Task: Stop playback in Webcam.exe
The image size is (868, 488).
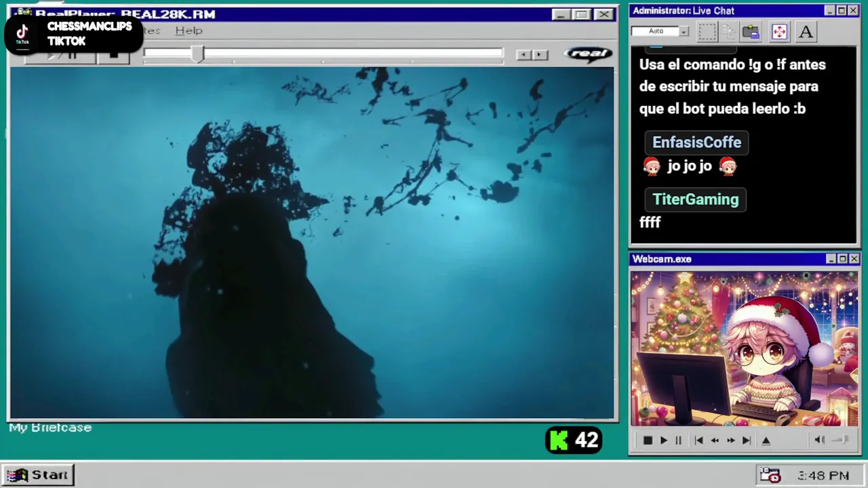Action: point(648,441)
